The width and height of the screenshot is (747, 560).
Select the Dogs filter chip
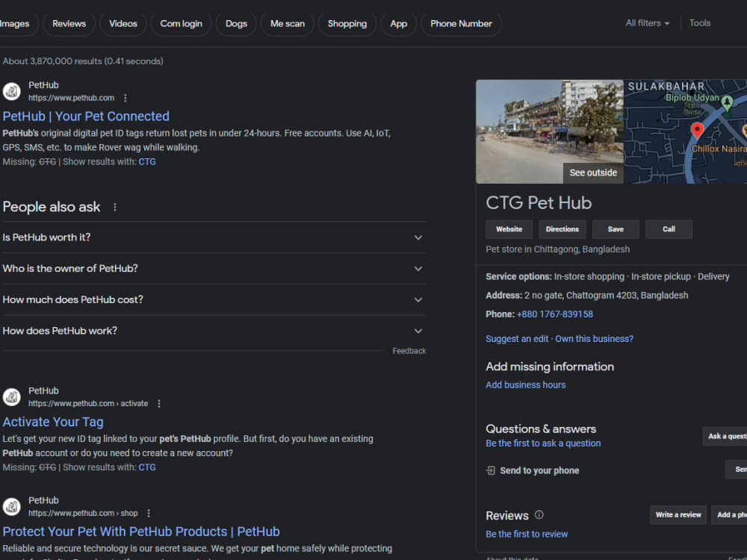coord(236,24)
